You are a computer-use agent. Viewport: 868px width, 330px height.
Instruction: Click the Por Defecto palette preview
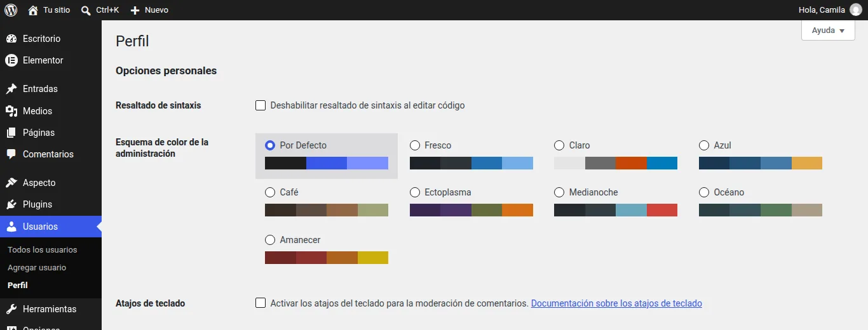(327, 163)
